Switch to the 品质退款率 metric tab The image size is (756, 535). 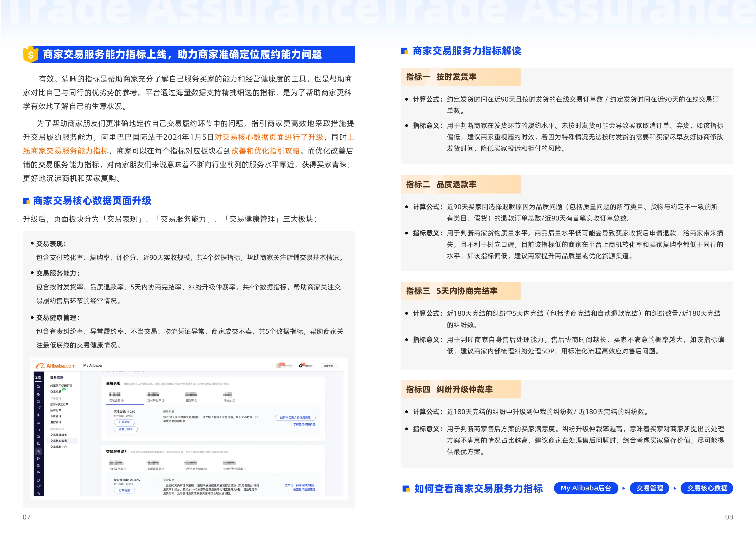(156, 465)
